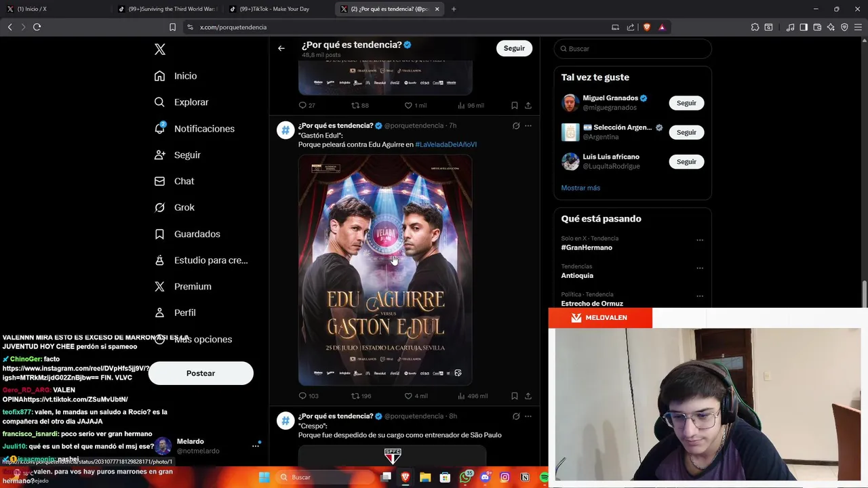Image resolution: width=868 pixels, height=488 pixels.
Task: Open the Antioquia trending topic
Action: (x=577, y=276)
